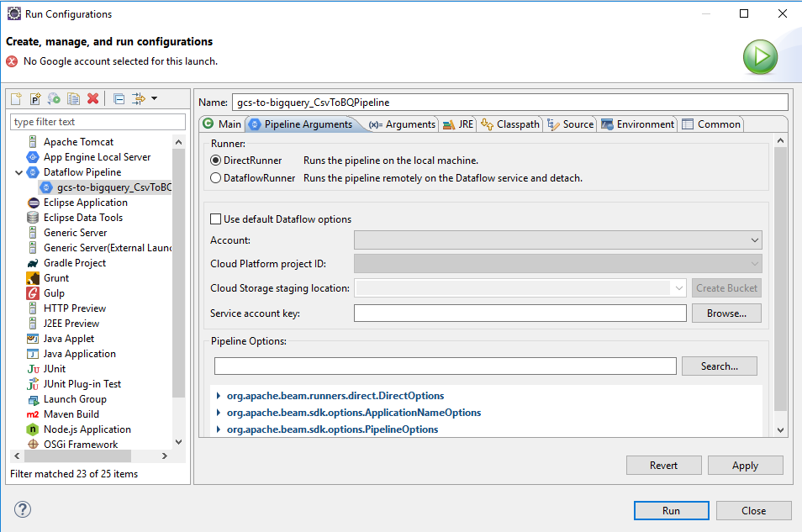Click the Export launch configuration icon
This screenshot has height=532, width=802.
[x=54, y=98]
